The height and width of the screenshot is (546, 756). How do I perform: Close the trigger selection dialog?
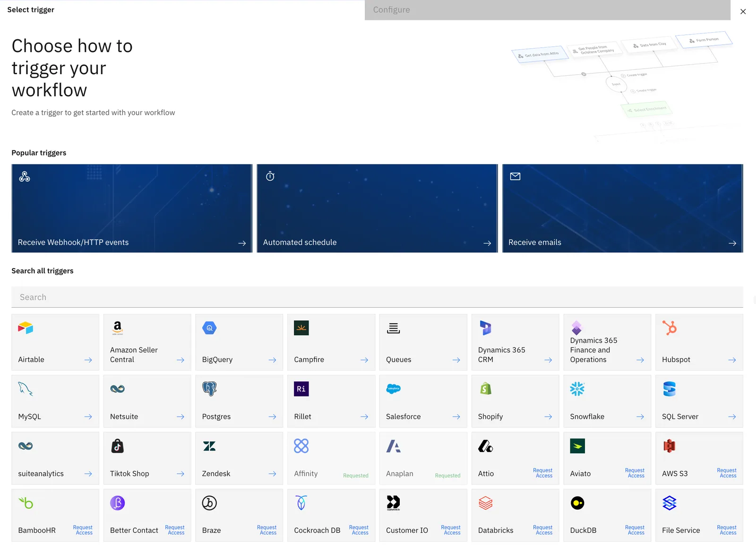743,11
